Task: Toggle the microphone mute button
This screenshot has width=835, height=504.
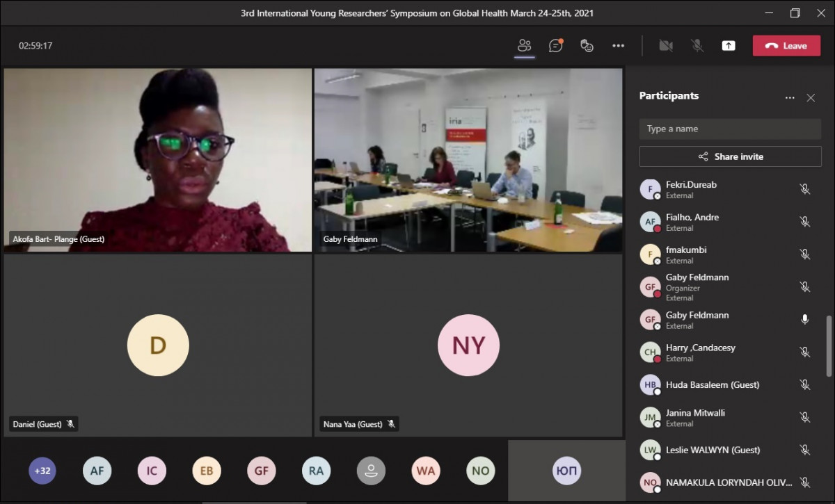Action: (697, 46)
